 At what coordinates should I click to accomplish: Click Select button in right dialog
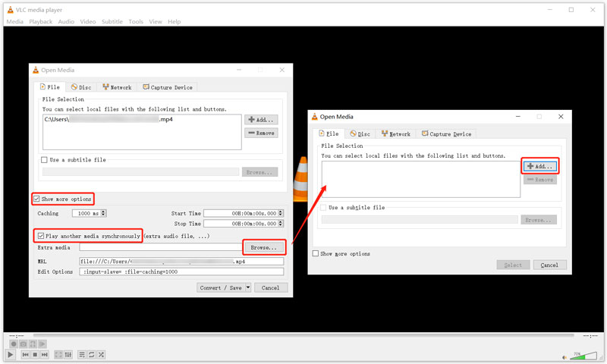(513, 265)
